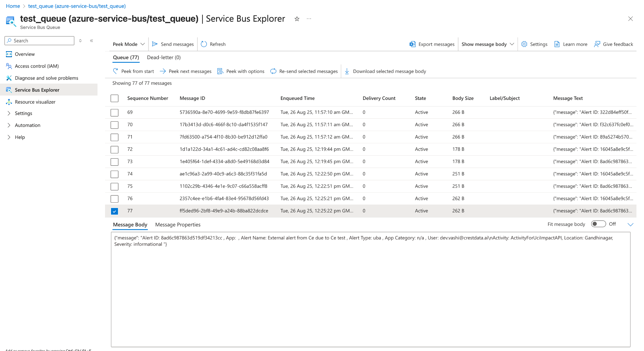This screenshot has width=644, height=351.
Task: Open Access control (IAM) menu item
Action: click(x=37, y=66)
